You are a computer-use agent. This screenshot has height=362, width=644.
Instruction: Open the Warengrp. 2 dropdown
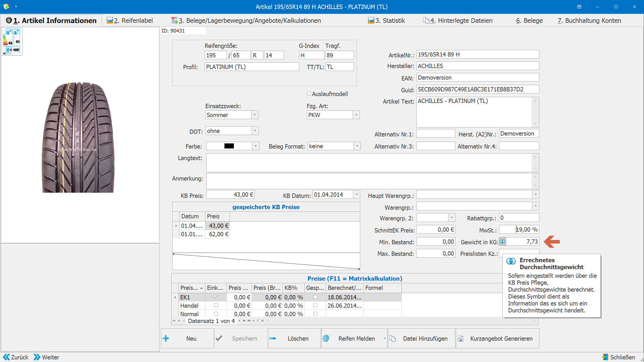click(x=451, y=217)
